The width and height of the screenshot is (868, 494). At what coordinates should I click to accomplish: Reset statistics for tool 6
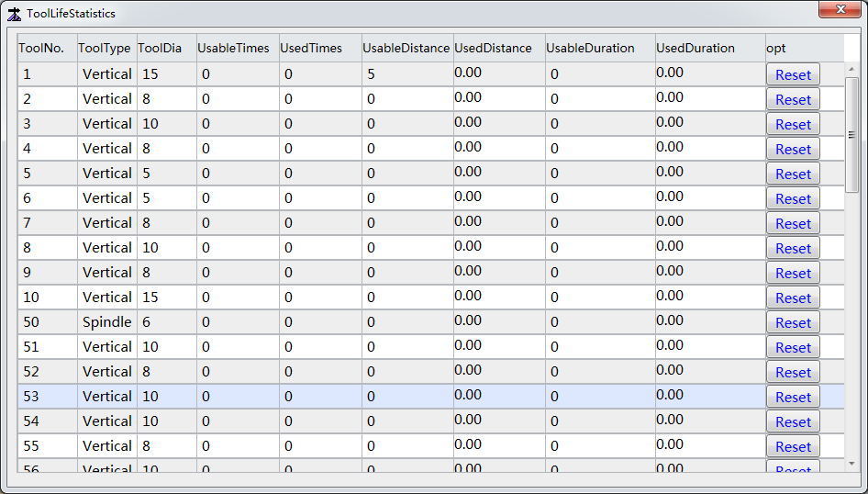[x=793, y=199]
